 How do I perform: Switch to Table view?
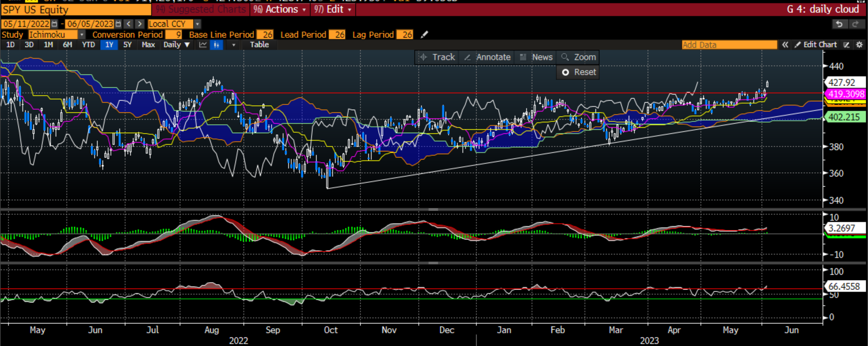[259, 45]
